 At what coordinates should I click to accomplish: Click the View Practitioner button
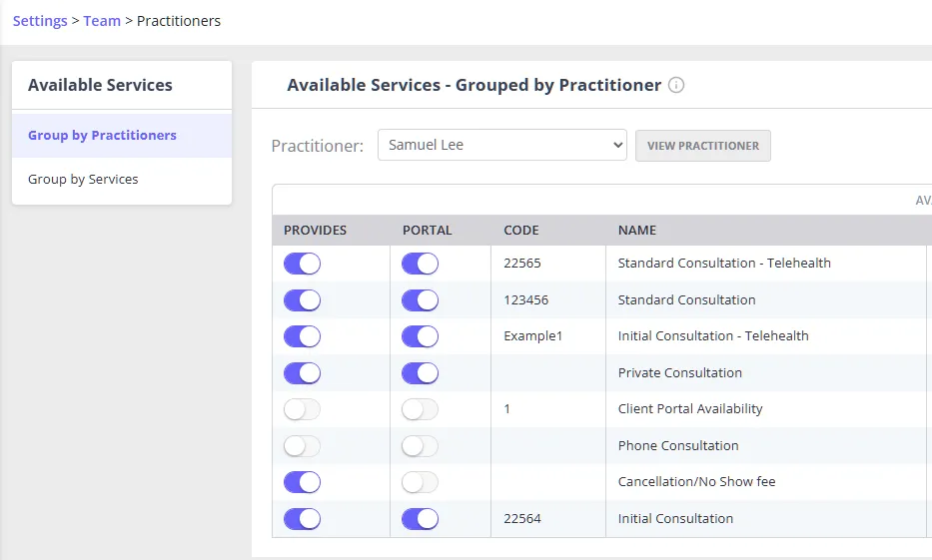[x=703, y=146]
